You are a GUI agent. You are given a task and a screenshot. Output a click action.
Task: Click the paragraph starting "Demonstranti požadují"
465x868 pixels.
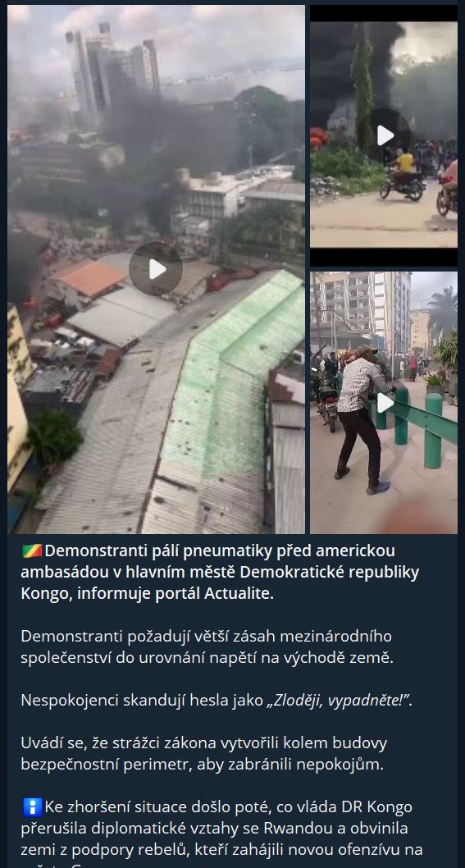(x=207, y=647)
